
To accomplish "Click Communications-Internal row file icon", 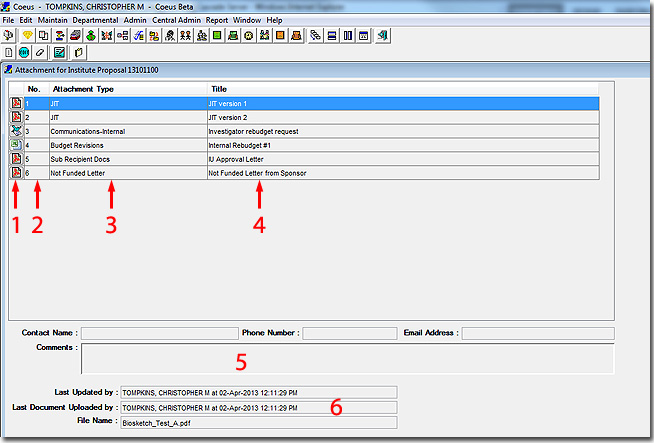I will [16, 131].
